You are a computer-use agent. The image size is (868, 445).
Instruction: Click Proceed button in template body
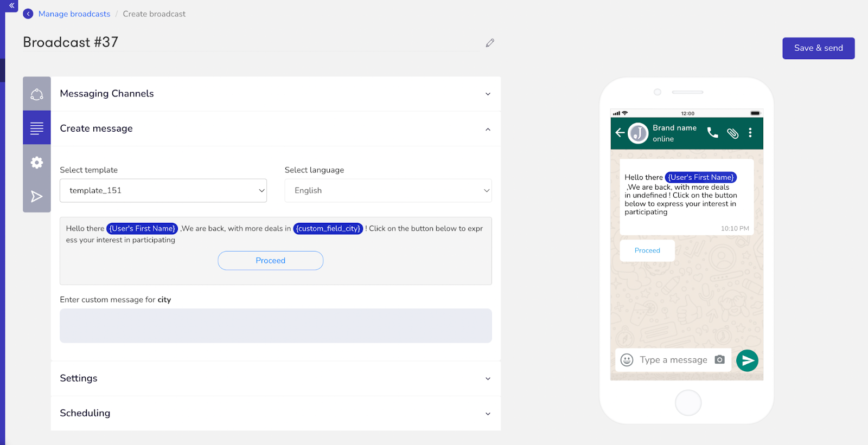tap(270, 261)
